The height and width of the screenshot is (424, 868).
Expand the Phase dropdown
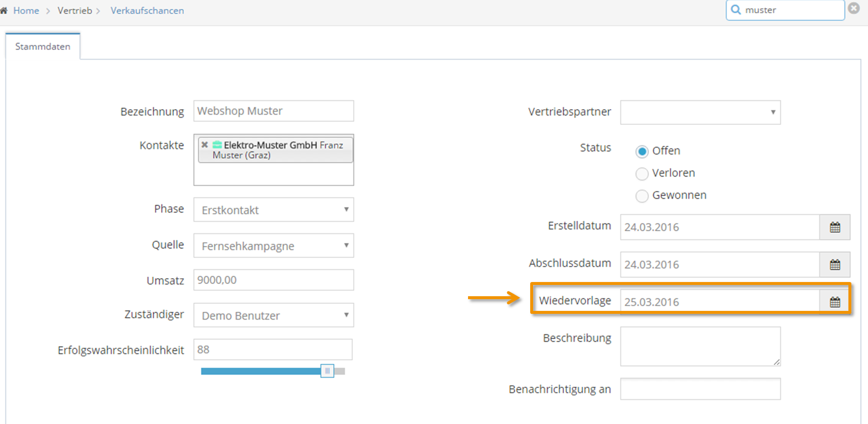274,210
